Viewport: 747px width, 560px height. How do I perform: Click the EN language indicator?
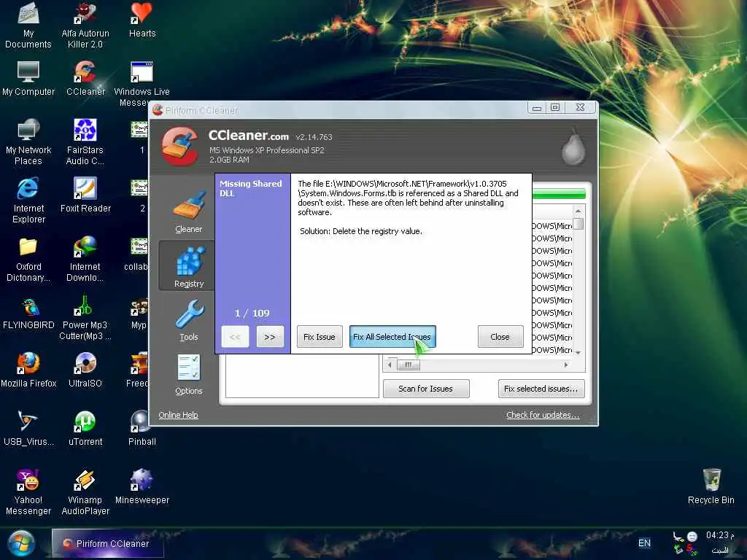pos(644,542)
